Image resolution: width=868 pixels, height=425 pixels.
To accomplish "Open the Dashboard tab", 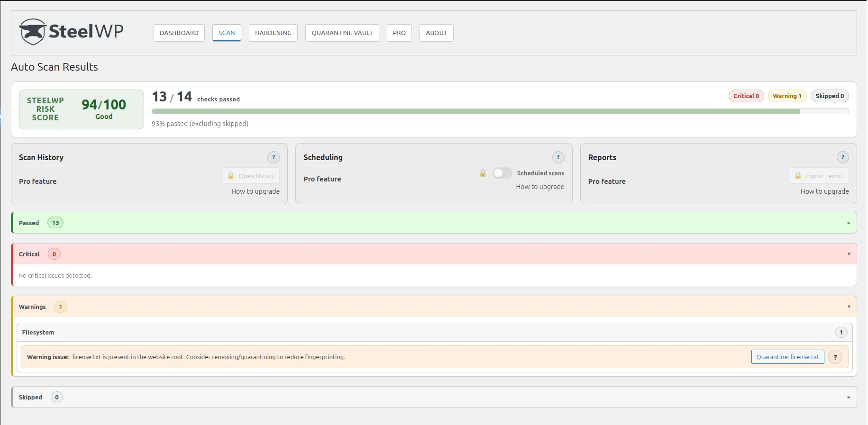I will (x=179, y=33).
